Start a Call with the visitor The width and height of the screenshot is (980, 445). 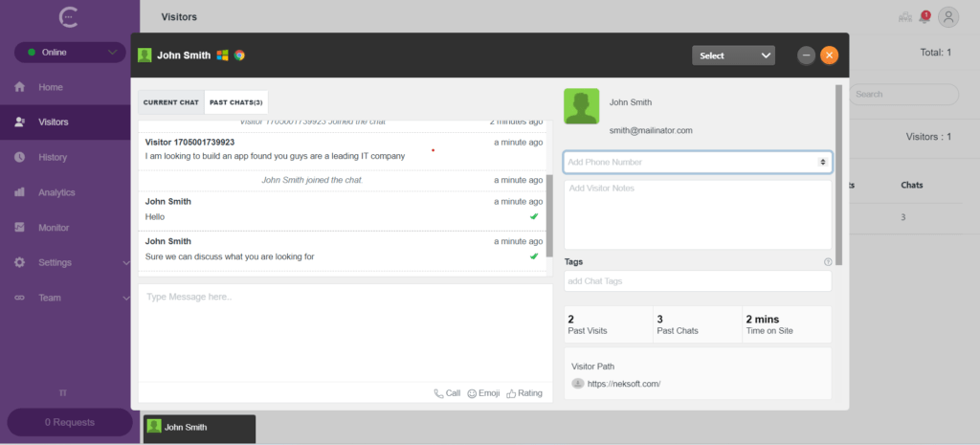click(x=447, y=393)
